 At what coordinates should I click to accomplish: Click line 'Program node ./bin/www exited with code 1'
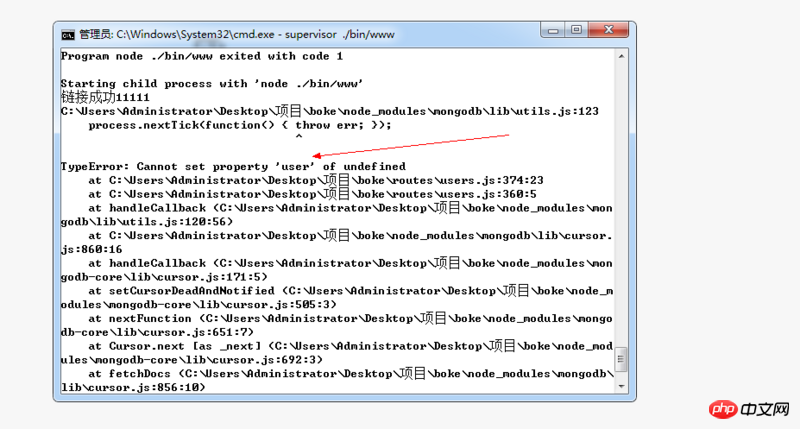(202, 56)
